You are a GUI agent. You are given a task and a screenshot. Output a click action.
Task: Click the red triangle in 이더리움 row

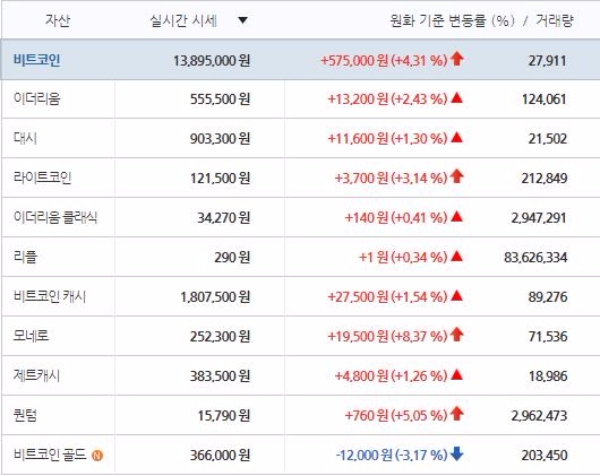(x=456, y=98)
